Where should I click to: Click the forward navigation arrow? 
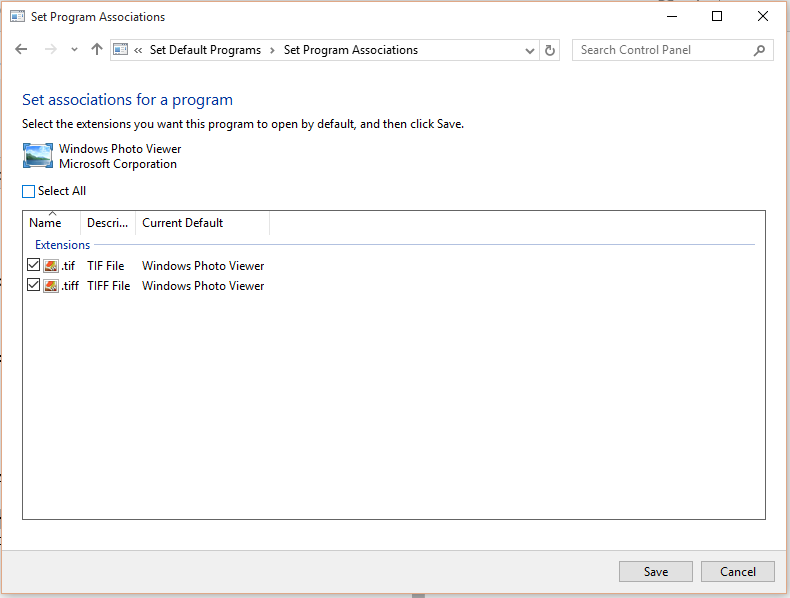[x=50, y=49]
